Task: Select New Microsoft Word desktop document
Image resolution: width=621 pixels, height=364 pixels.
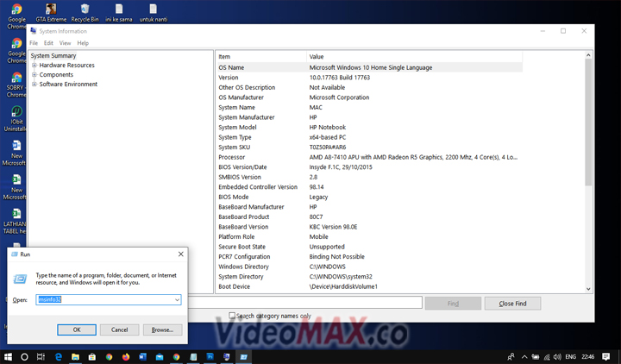Action: click(x=15, y=153)
